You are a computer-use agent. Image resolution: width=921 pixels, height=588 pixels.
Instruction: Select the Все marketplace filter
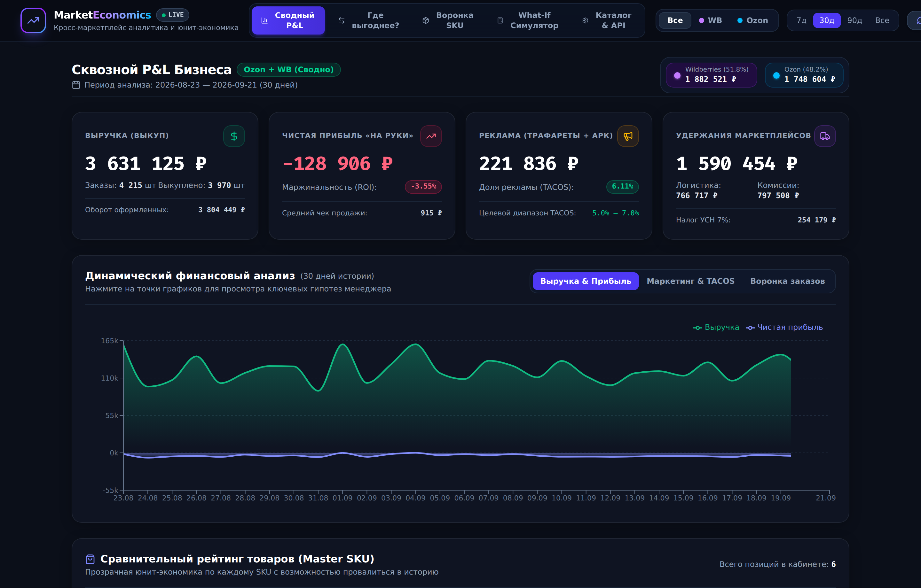(675, 20)
